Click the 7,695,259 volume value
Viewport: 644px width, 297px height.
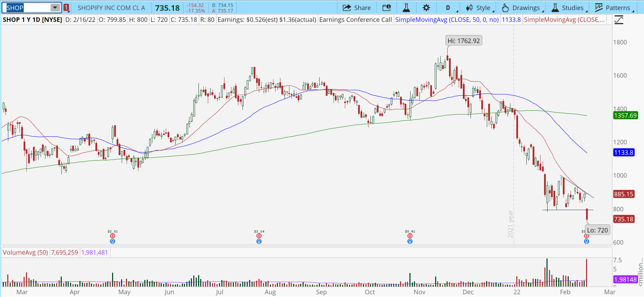pos(65,253)
